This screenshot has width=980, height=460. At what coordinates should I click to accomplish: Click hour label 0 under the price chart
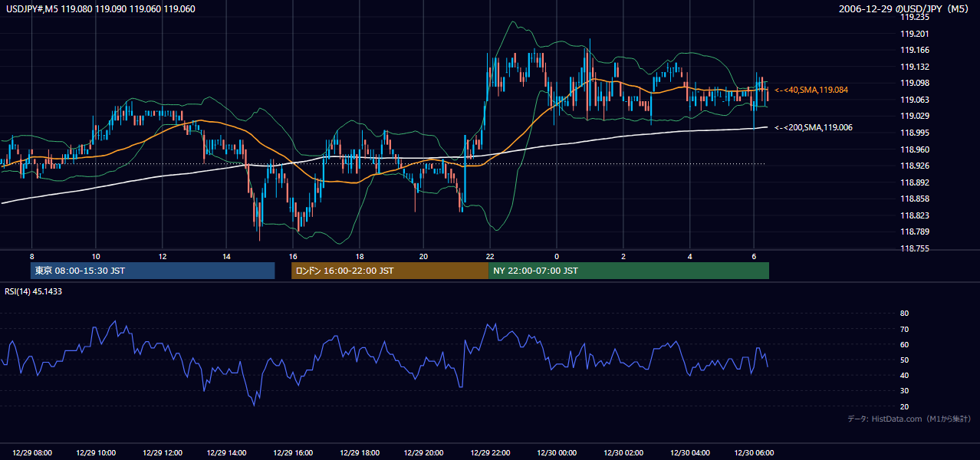click(557, 256)
